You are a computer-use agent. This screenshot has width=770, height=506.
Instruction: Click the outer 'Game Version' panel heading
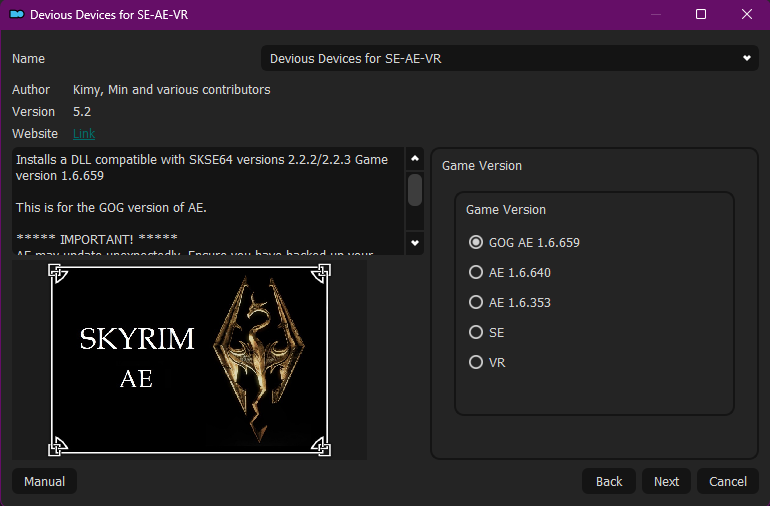[482, 166]
